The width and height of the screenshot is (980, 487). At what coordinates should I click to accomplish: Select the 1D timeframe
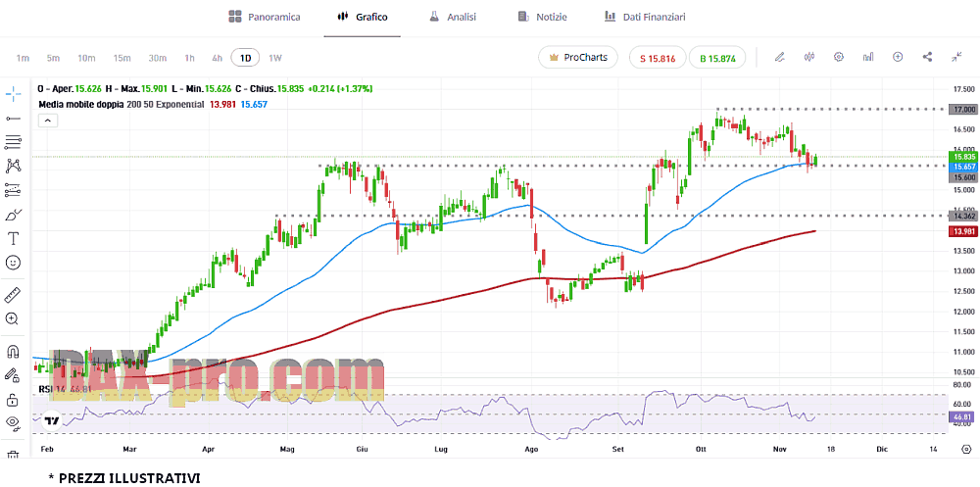click(x=246, y=58)
